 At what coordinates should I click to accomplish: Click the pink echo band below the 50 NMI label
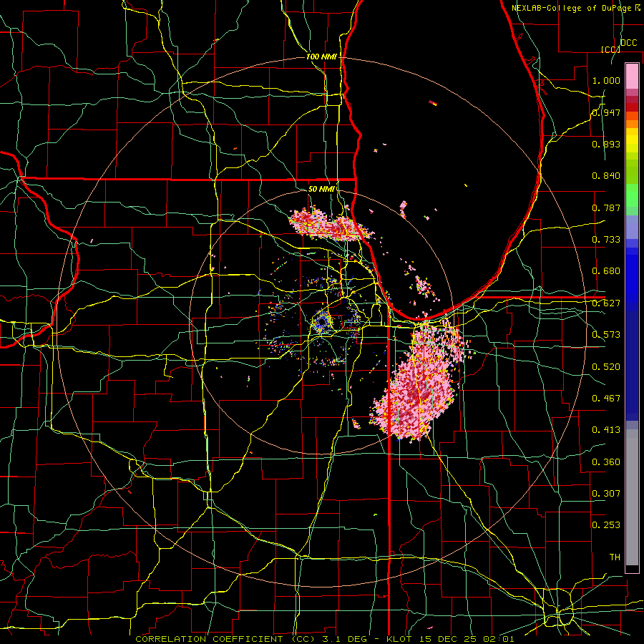click(x=331, y=224)
